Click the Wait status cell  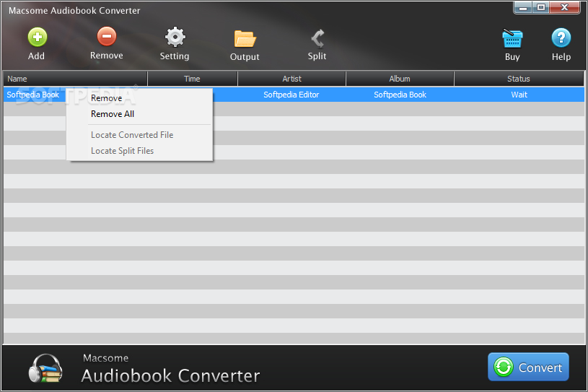(519, 95)
